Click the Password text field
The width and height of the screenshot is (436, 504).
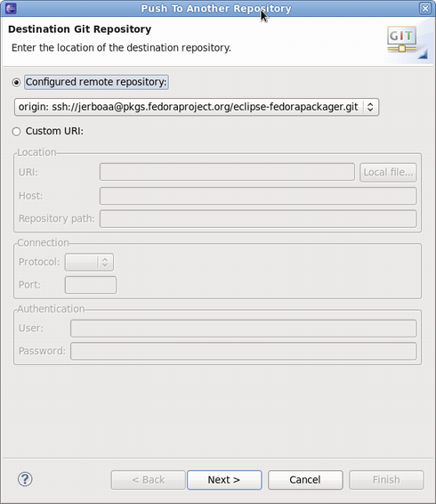click(244, 351)
